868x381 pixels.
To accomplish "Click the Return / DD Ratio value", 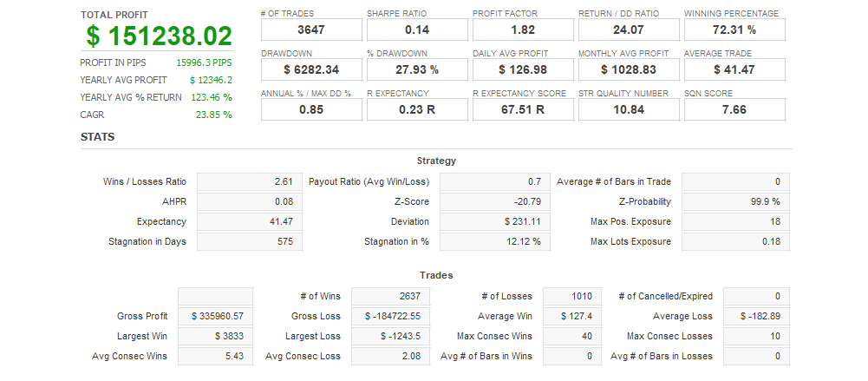I will pos(629,30).
